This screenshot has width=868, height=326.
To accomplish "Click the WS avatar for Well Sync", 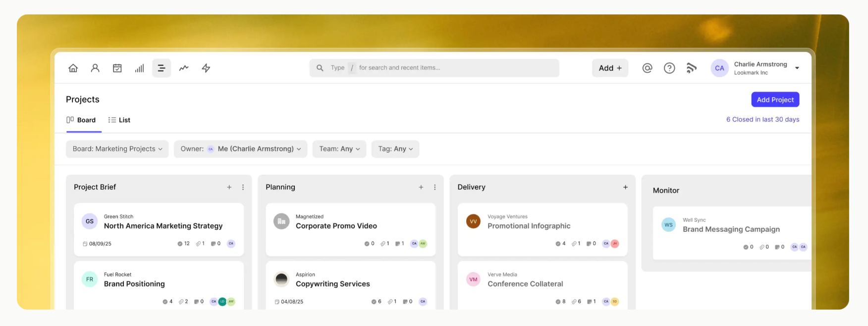I will (668, 225).
